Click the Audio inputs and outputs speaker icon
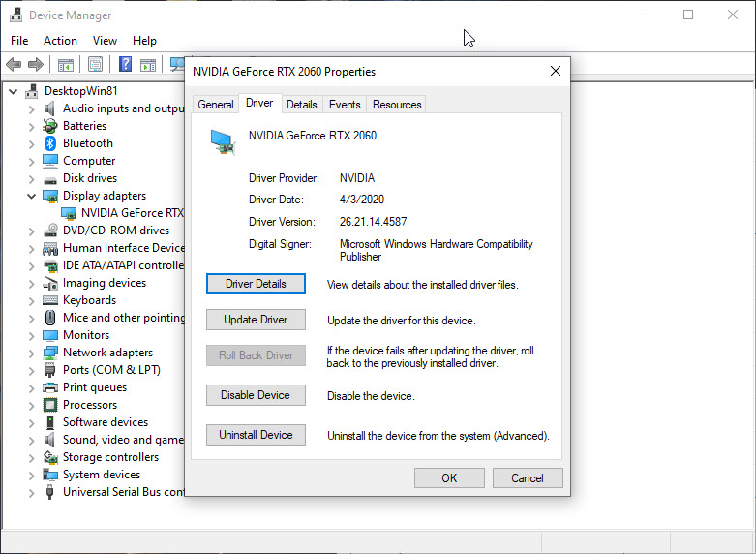This screenshot has height=554, width=756. 49,108
